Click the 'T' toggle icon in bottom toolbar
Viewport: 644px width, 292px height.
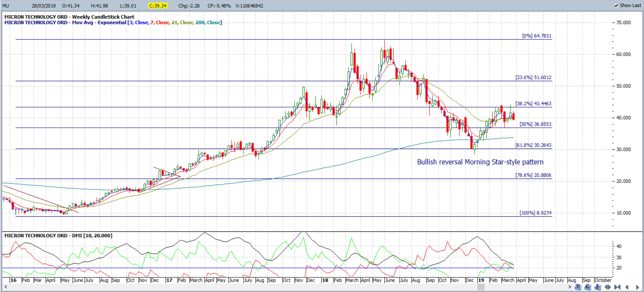point(578,287)
